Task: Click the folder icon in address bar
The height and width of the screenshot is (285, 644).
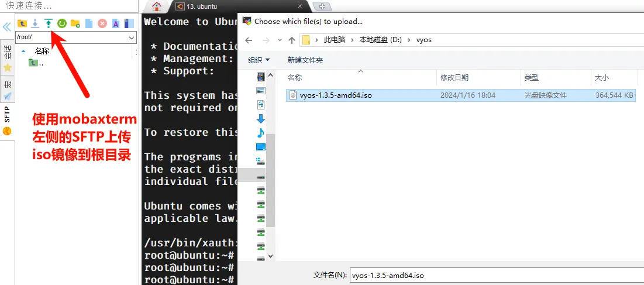Action: point(306,40)
